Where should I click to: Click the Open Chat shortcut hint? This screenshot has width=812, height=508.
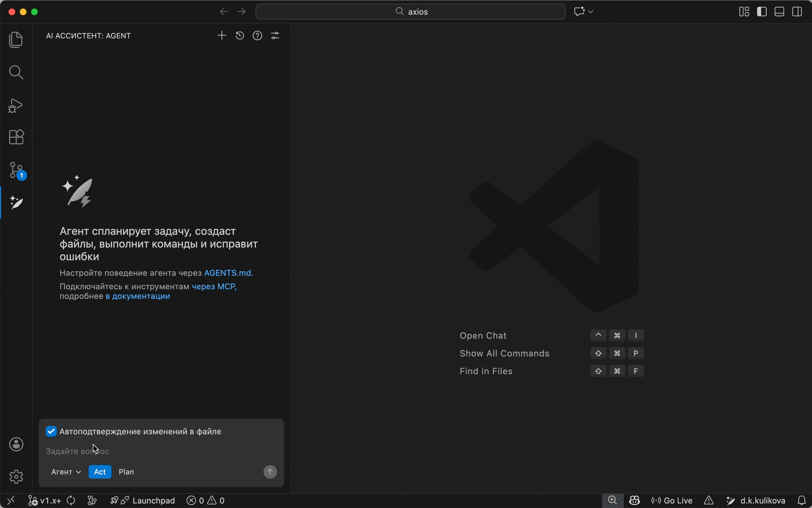coord(483,336)
